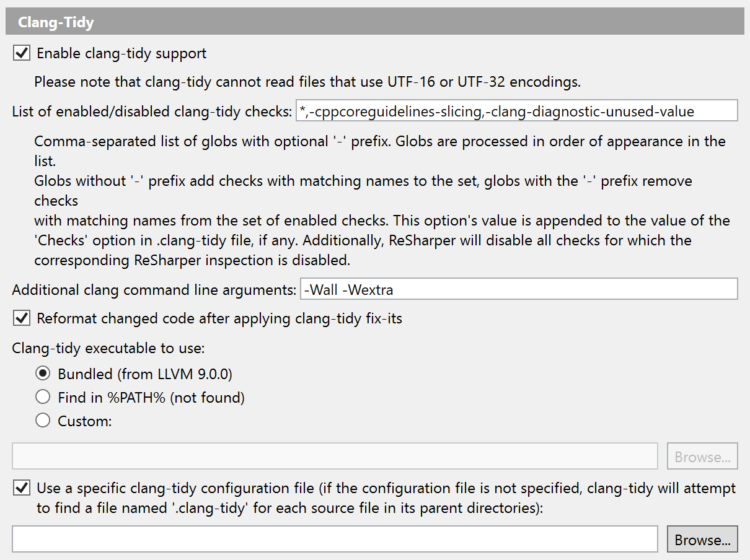The width and height of the screenshot is (750, 560).
Task: Click Browse beside the custom executable field
Action: tap(702, 457)
